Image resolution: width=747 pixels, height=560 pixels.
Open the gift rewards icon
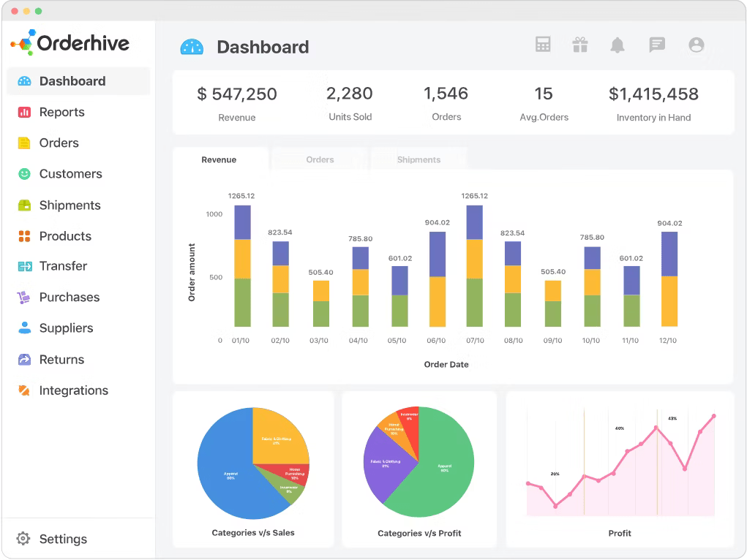point(579,45)
